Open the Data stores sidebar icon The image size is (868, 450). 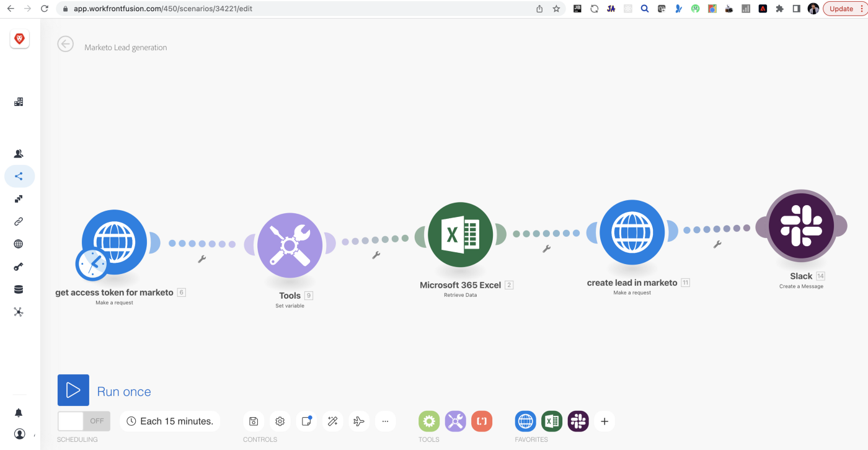19,289
